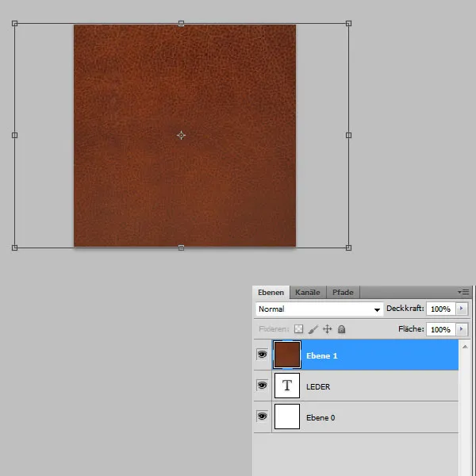
Task: Toggle visibility of the LEDER text layer
Action: (x=262, y=386)
